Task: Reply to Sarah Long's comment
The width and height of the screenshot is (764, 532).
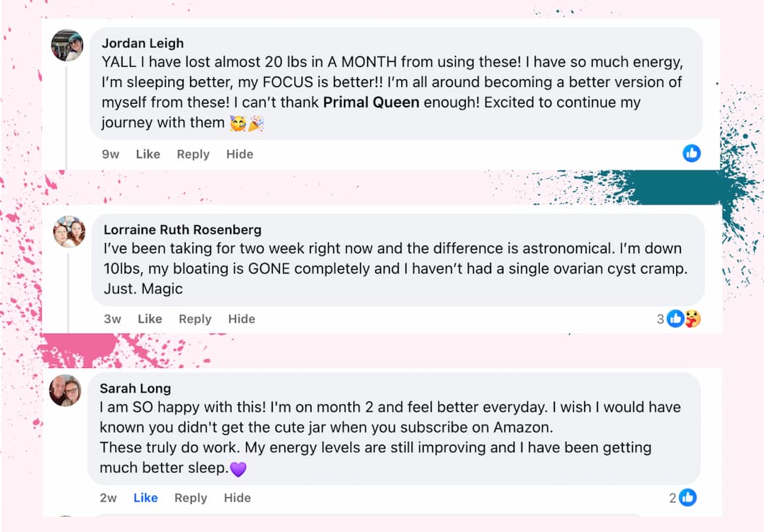Action: click(x=190, y=498)
